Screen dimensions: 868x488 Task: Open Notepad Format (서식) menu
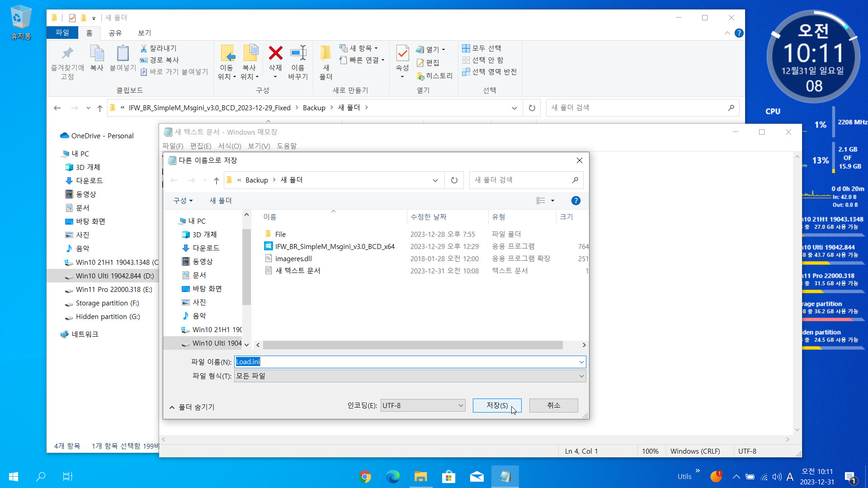coord(230,146)
